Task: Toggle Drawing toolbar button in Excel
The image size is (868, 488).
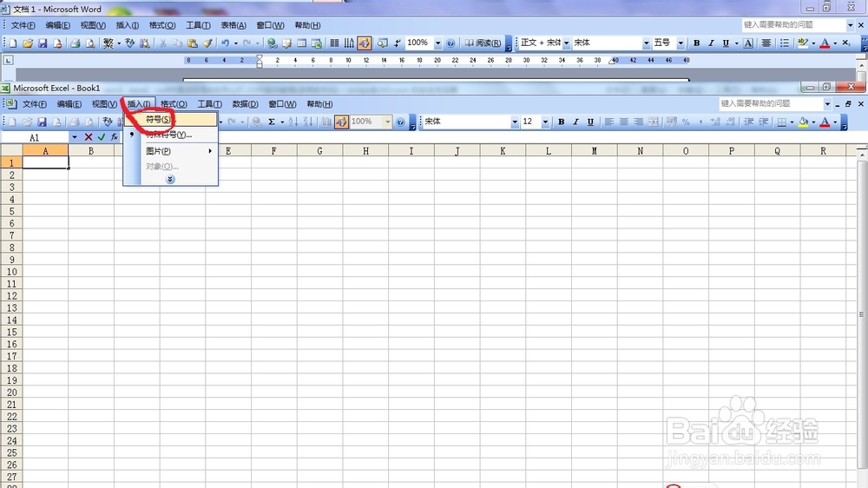Action: (x=341, y=122)
